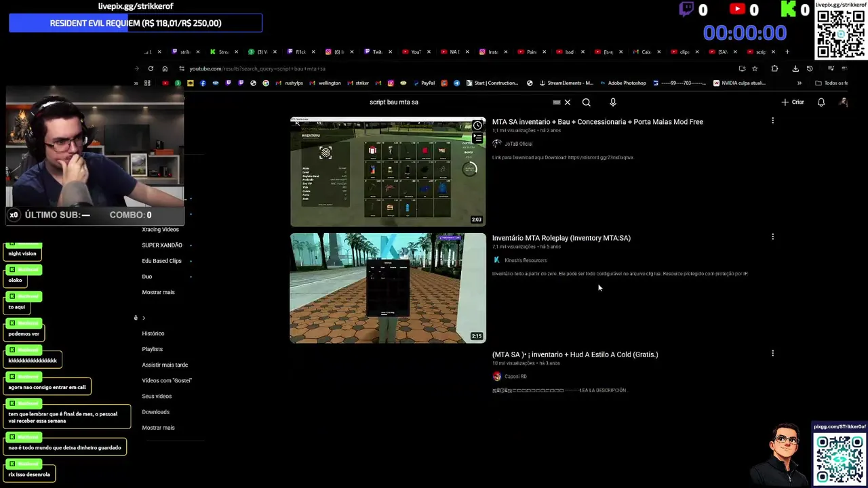Open Playlists in sidebar

coord(152,349)
